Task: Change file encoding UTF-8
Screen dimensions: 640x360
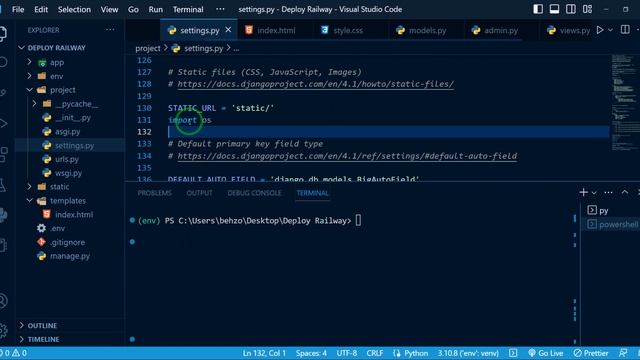Action: (347, 353)
